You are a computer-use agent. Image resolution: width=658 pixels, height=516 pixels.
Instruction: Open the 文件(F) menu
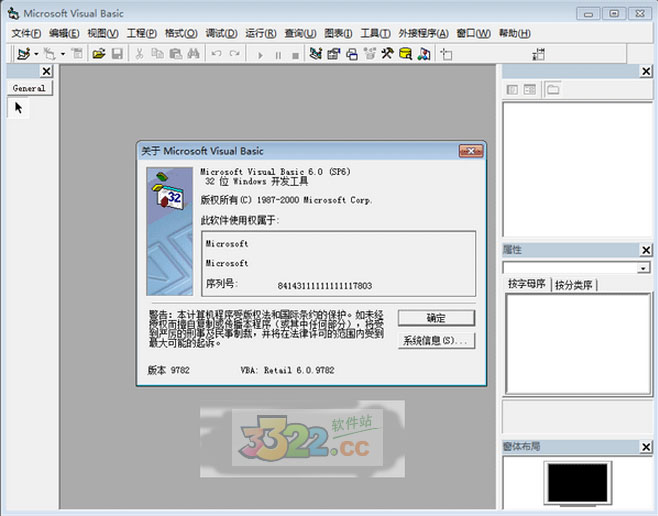click(x=26, y=33)
